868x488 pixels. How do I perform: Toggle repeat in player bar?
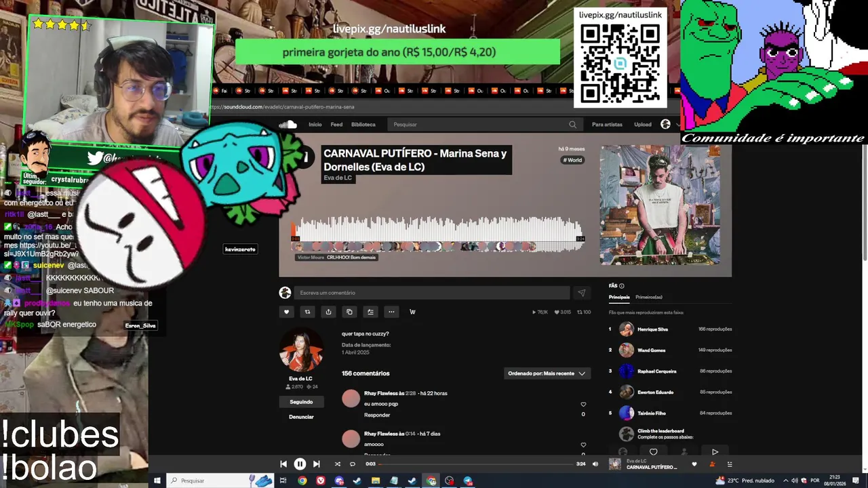353,464
